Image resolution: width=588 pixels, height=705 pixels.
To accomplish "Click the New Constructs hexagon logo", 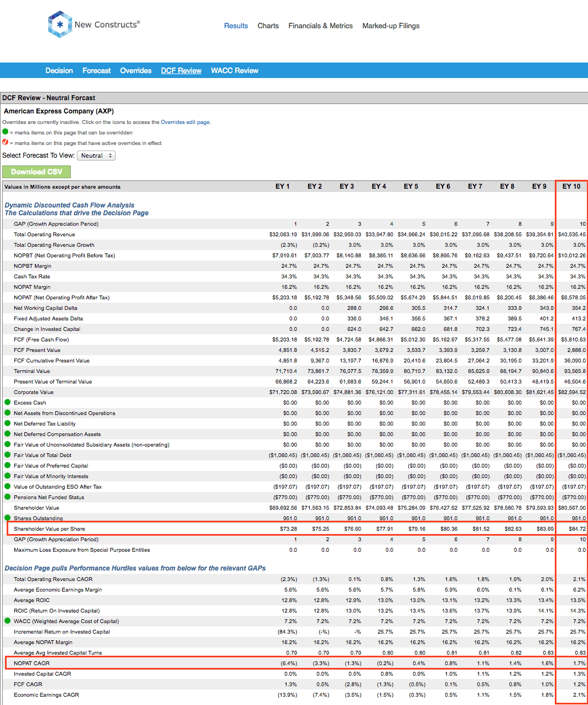I will 60,25.
